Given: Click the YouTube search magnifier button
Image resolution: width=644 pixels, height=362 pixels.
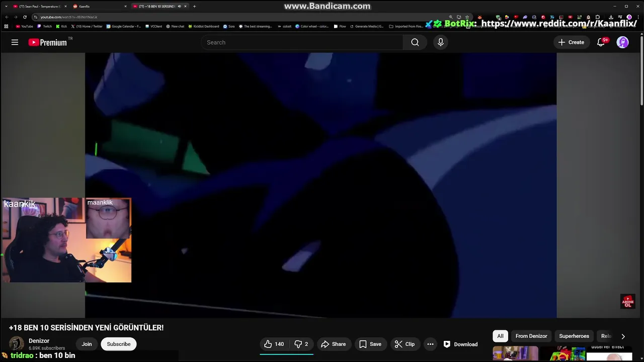Looking at the screenshot, I should click(x=415, y=42).
